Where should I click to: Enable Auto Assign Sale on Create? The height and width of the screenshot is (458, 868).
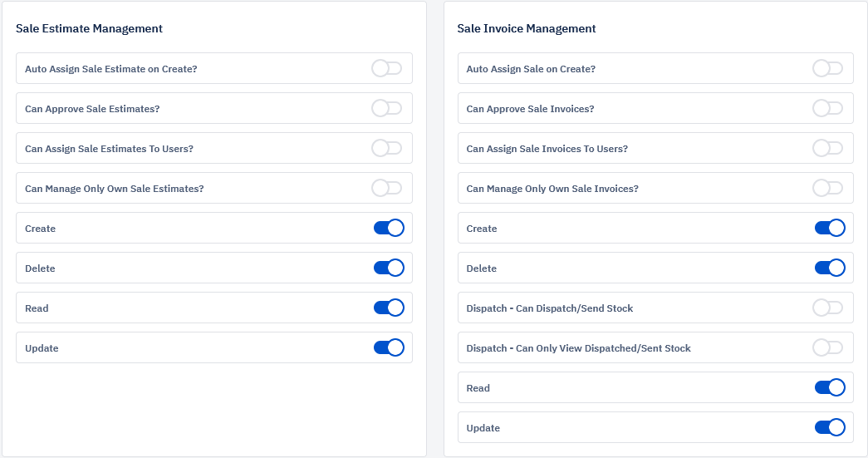tap(827, 68)
